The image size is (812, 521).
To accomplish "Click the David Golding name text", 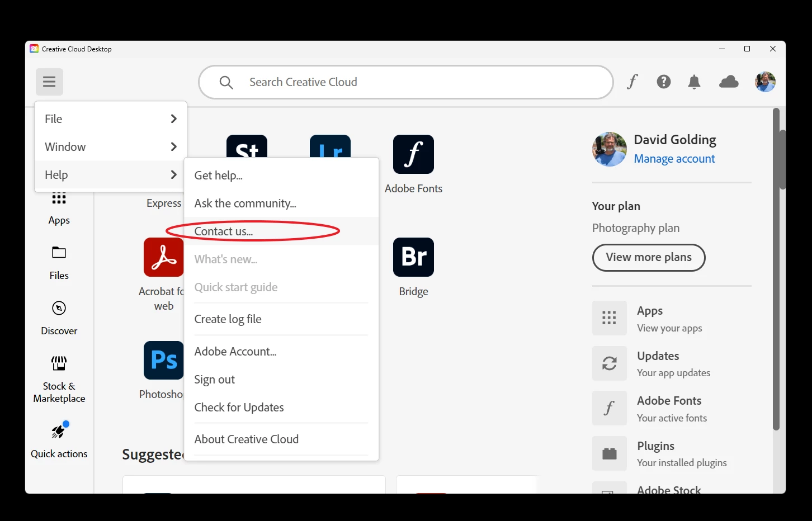I will pyautogui.click(x=675, y=140).
